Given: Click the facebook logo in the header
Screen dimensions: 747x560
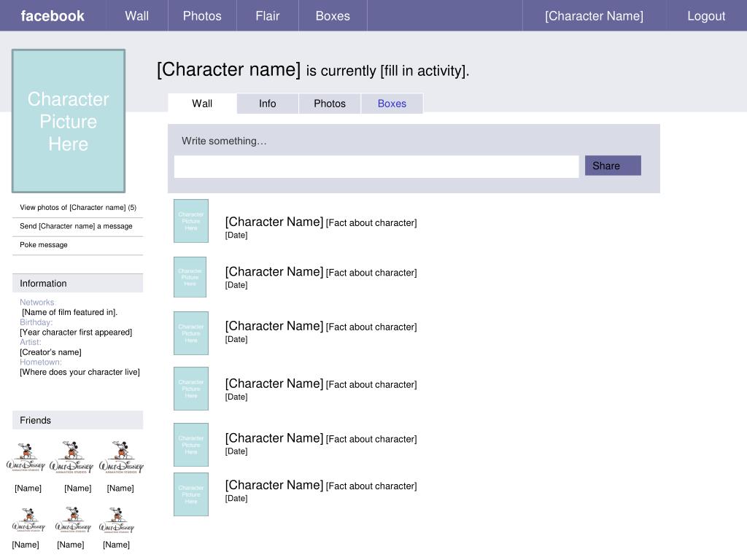Looking at the screenshot, I should point(53,16).
